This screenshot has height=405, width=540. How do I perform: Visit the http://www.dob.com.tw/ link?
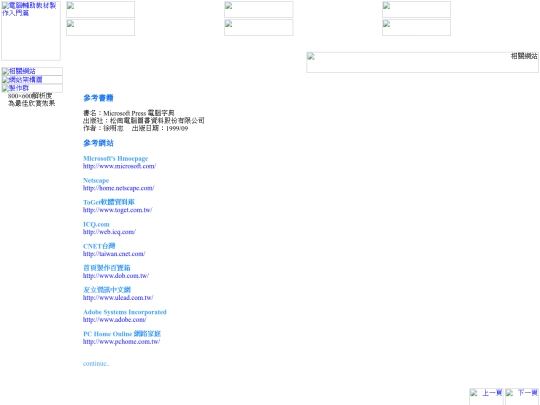tap(116, 276)
